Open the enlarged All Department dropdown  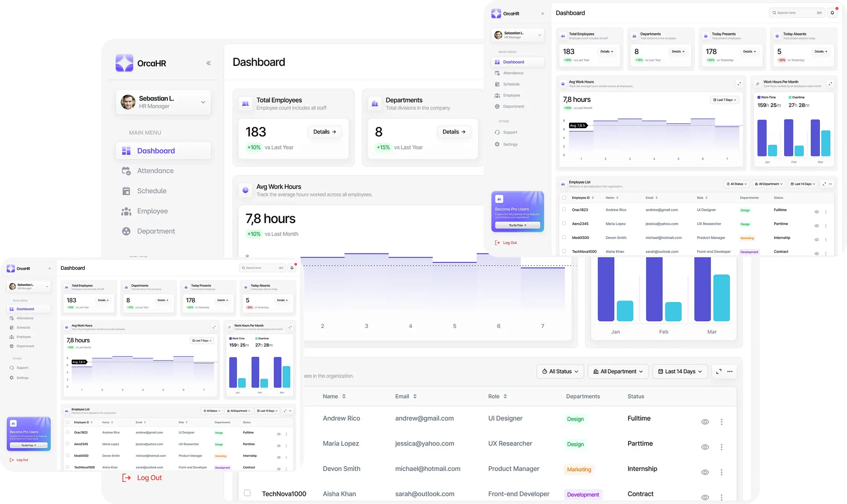coord(618,371)
